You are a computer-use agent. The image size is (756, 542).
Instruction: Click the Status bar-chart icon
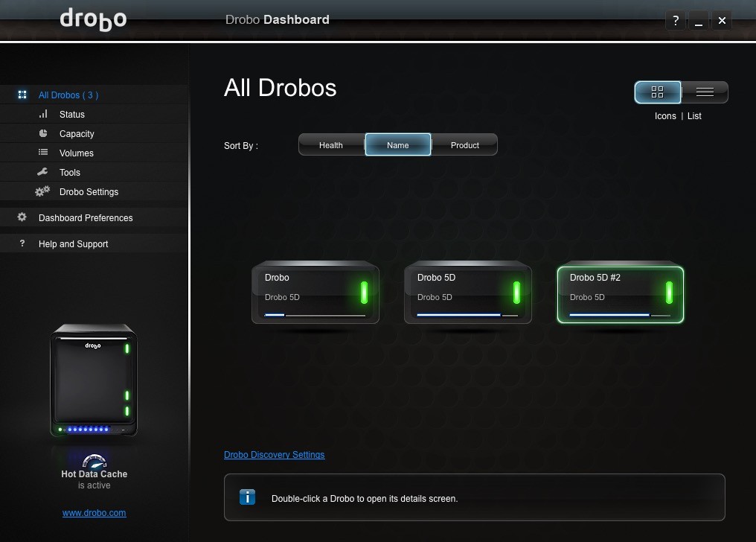(x=43, y=114)
